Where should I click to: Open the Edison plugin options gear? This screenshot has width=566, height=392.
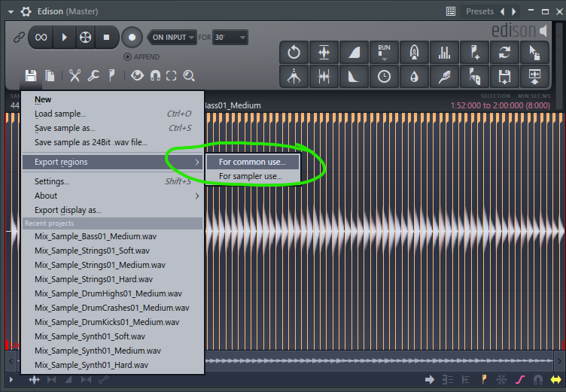[26, 11]
